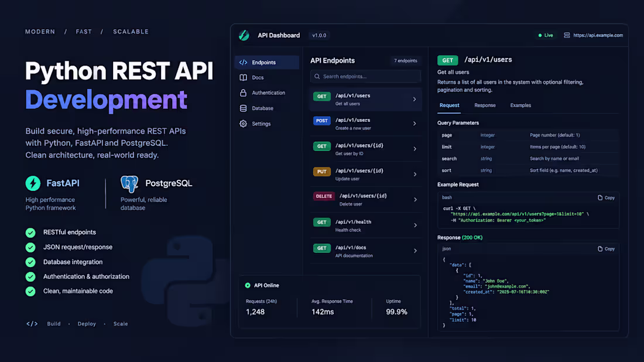
Task: Copy the bash example request
Action: click(606, 197)
